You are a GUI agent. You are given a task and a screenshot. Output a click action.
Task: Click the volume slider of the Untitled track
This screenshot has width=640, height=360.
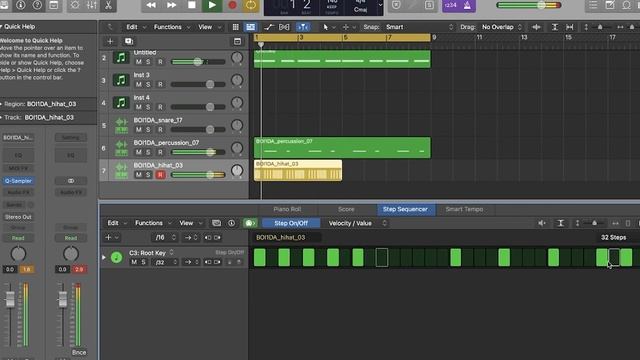[x=198, y=62]
